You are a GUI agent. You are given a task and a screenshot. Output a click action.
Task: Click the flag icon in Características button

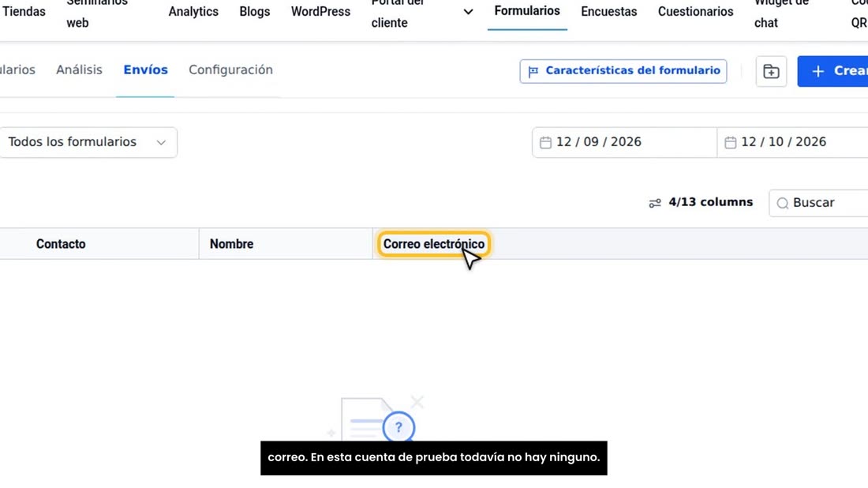(x=533, y=71)
